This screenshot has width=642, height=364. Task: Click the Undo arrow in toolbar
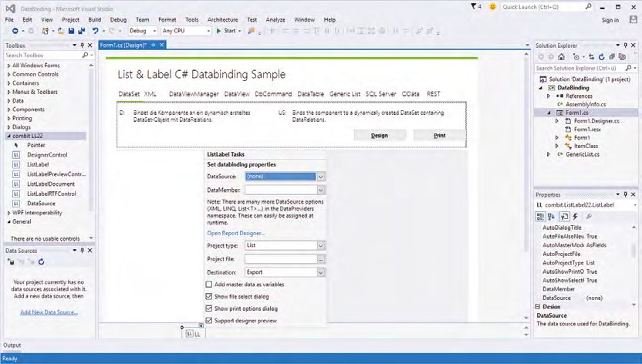pyautogui.click(x=96, y=31)
